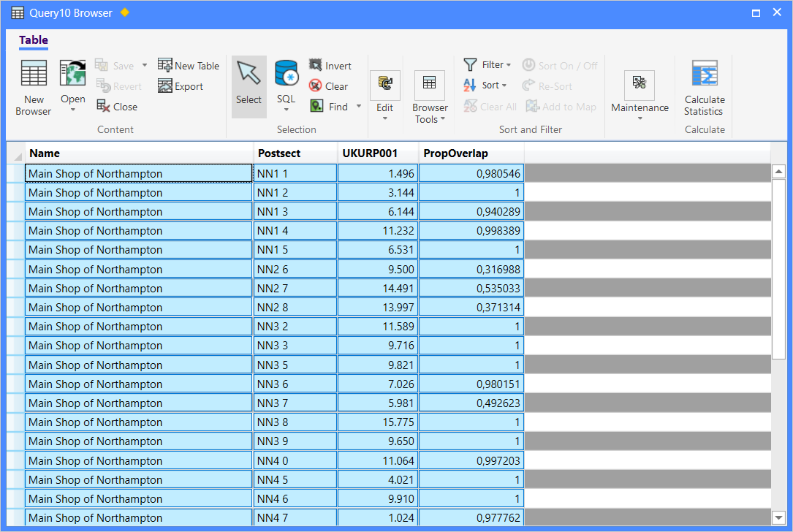The width and height of the screenshot is (793, 532).
Task: Click the Postsect cell NN4 5
Action: point(295,480)
